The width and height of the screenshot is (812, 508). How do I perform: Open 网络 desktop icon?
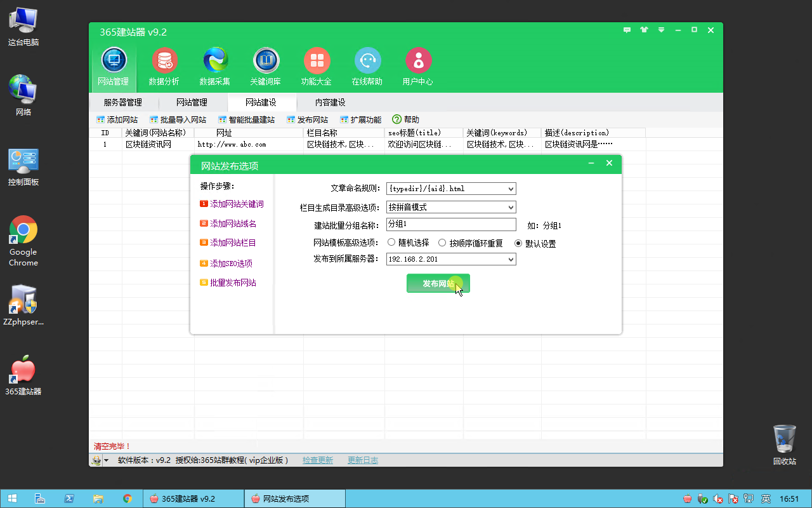coord(23,95)
